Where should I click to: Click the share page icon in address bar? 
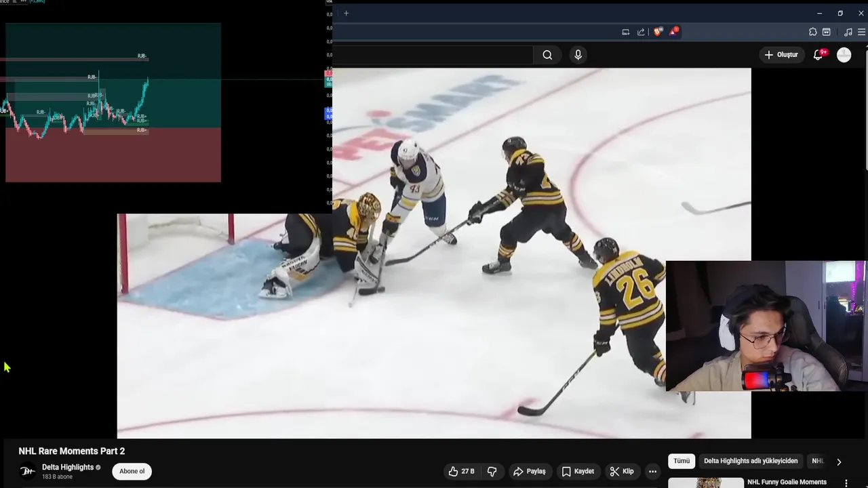coord(641,32)
